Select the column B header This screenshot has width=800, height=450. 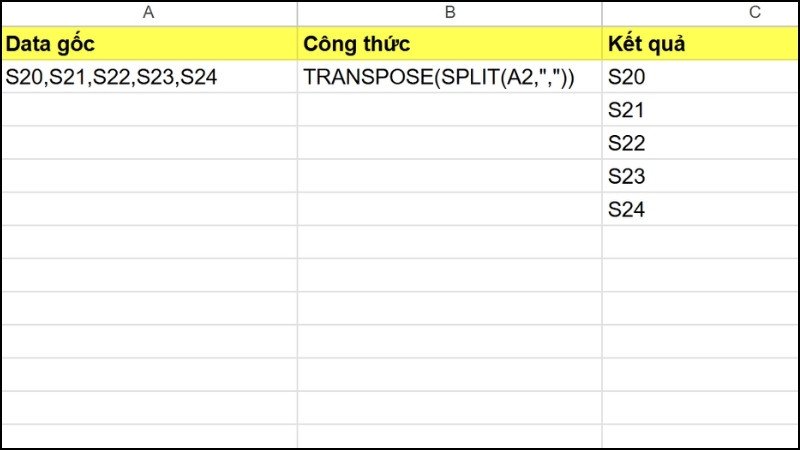449,13
